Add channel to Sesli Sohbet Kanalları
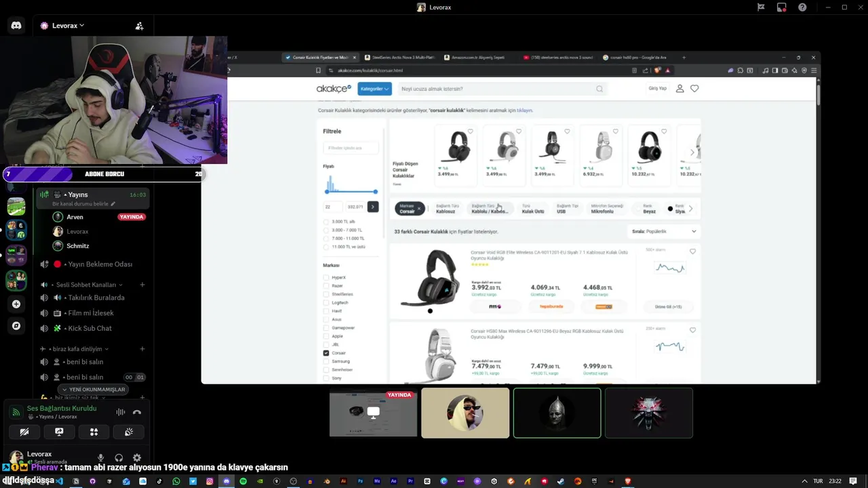Image resolution: width=868 pixels, height=488 pixels. tap(142, 285)
